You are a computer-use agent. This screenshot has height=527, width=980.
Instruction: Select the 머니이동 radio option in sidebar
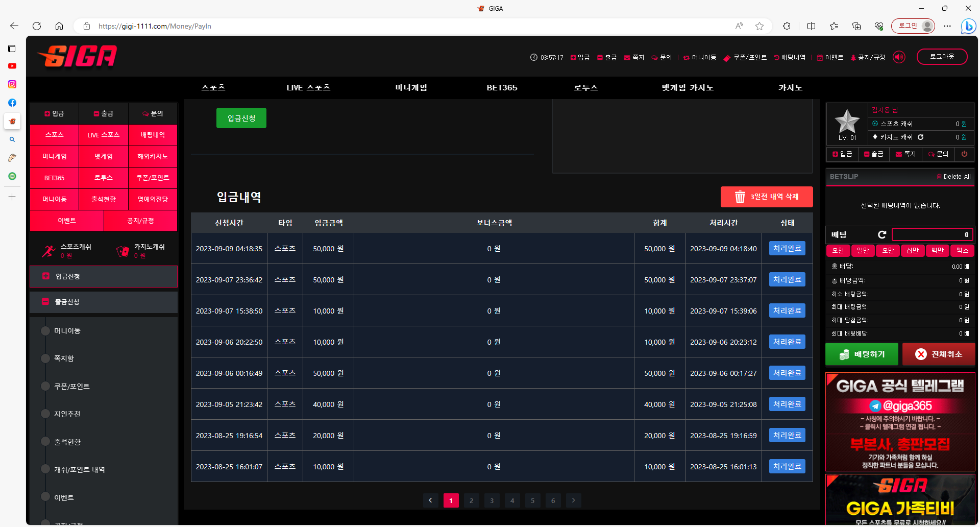tap(45, 331)
